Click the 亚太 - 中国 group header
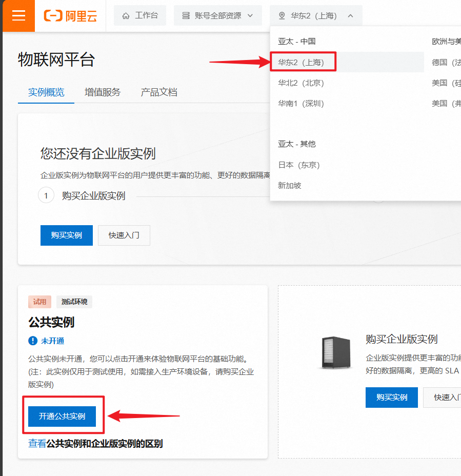Image resolution: width=461 pixels, height=476 pixels. coord(297,41)
